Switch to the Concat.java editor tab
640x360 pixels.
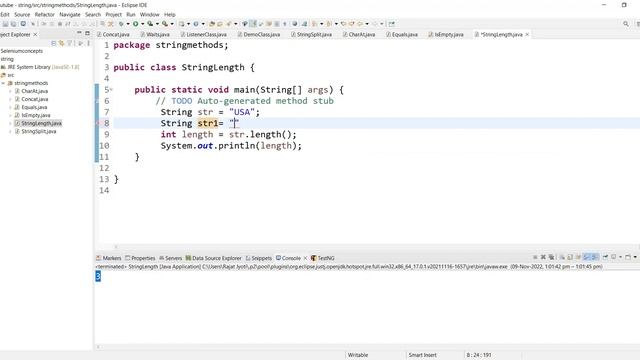pyautogui.click(x=113, y=35)
